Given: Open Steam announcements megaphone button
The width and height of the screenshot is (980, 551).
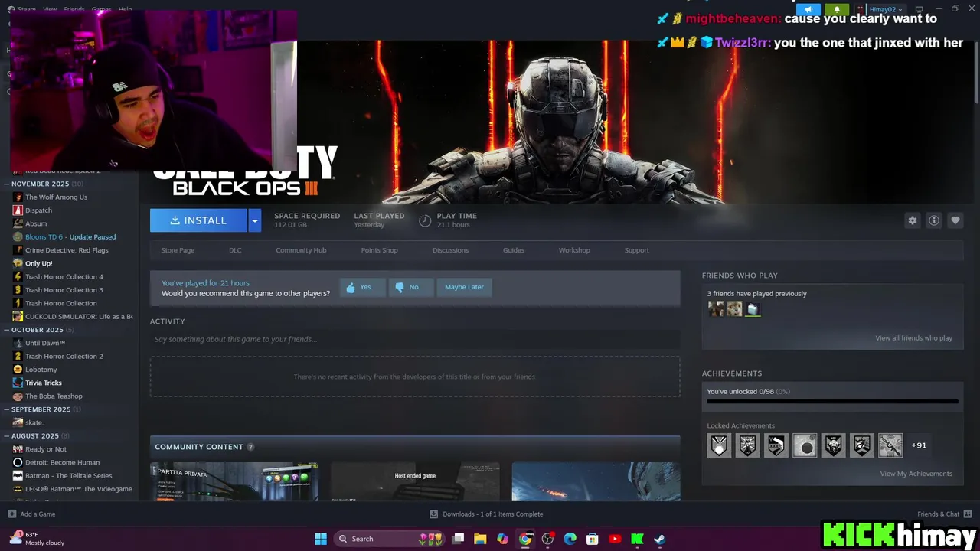Looking at the screenshot, I should (808, 9).
